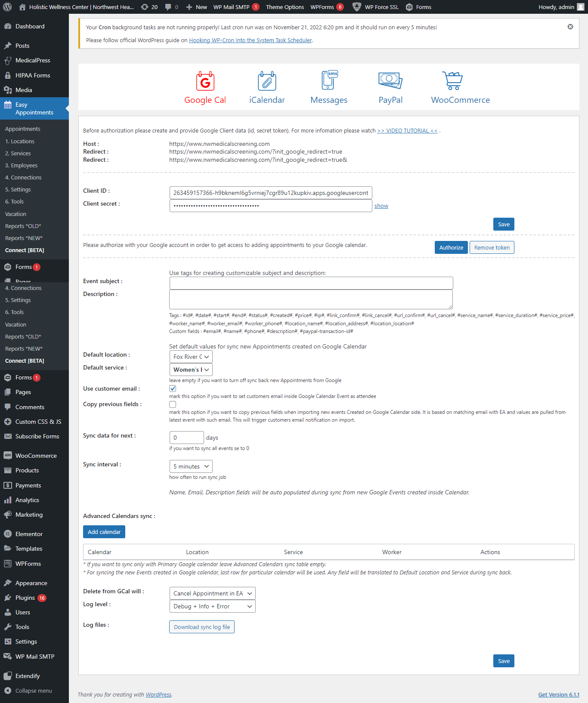Screen dimensions: 588x703
Task: Focus the Client ID input field
Action: (x=271, y=193)
